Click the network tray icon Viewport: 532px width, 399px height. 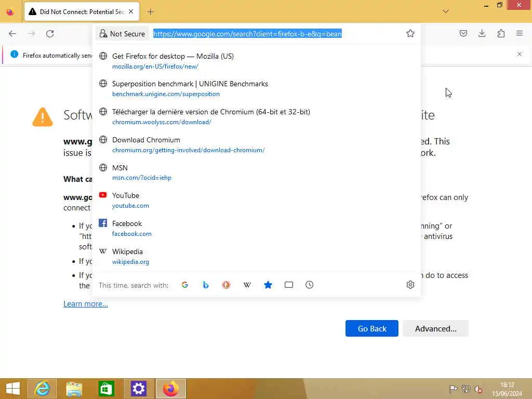pyautogui.click(x=466, y=389)
